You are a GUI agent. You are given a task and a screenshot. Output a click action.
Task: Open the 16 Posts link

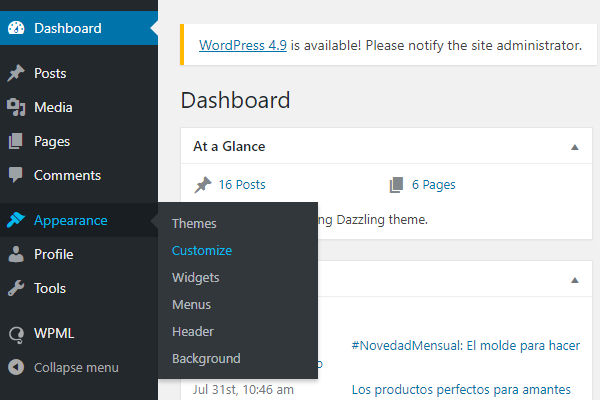click(242, 185)
